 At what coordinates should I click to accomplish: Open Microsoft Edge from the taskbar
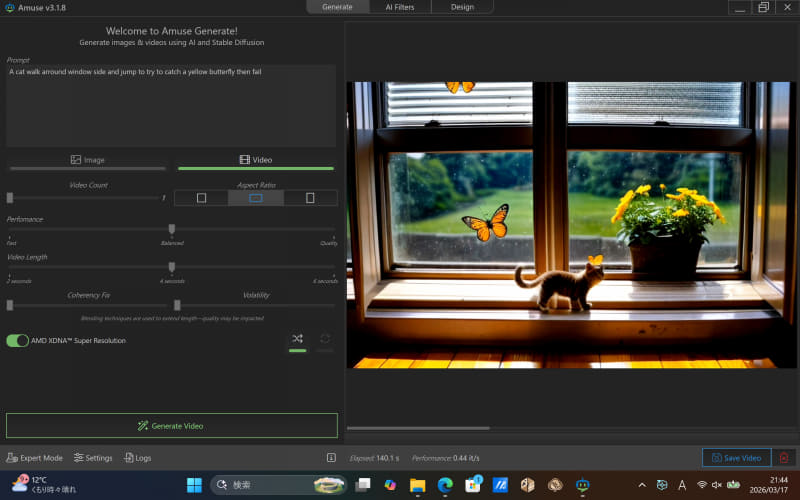coord(445,485)
